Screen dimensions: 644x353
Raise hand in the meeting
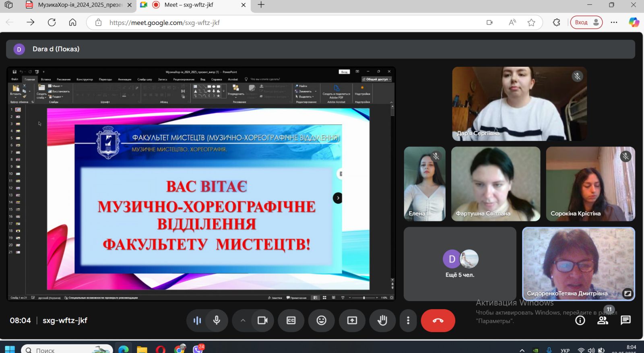click(x=382, y=320)
